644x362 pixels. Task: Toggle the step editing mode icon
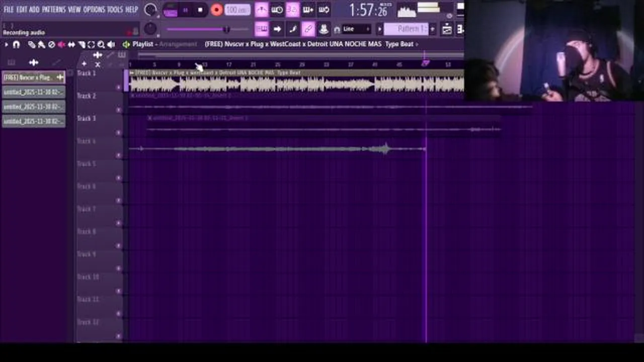(x=293, y=29)
